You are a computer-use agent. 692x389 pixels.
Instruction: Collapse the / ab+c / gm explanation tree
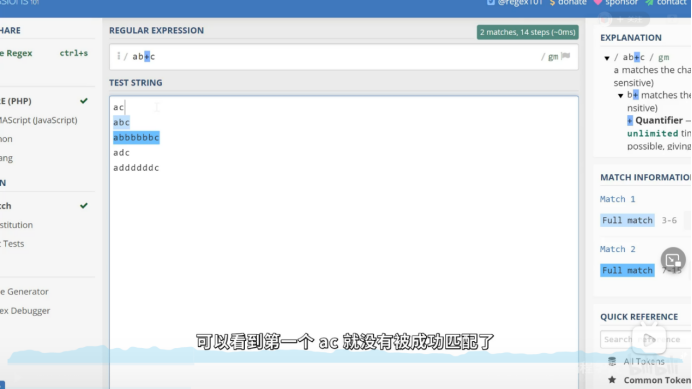coord(607,58)
